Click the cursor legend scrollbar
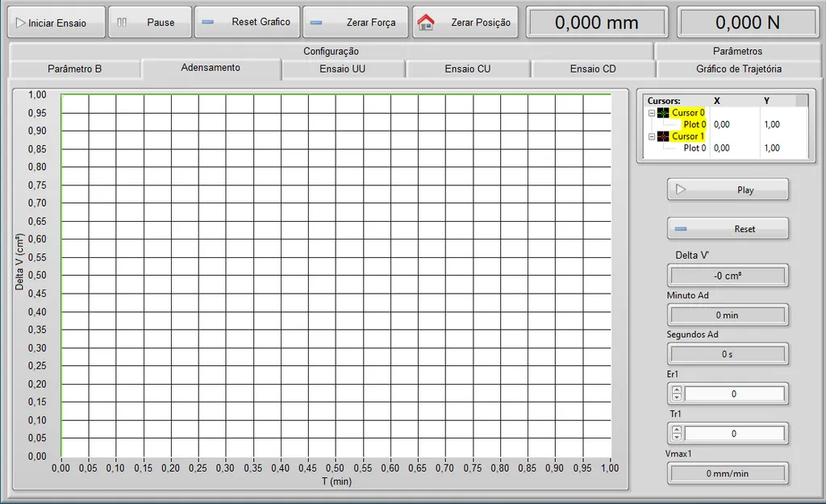 [802, 101]
